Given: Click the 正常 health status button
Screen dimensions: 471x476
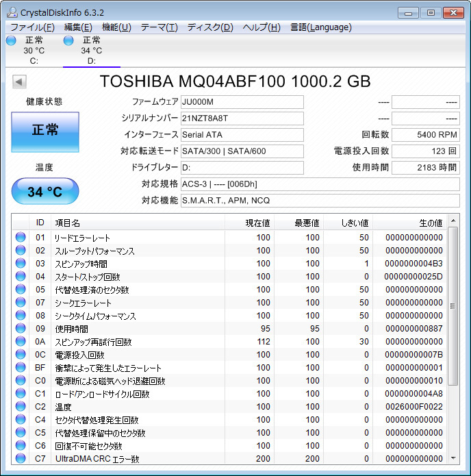Looking at the screenshot, I should [x=45, y=132].
